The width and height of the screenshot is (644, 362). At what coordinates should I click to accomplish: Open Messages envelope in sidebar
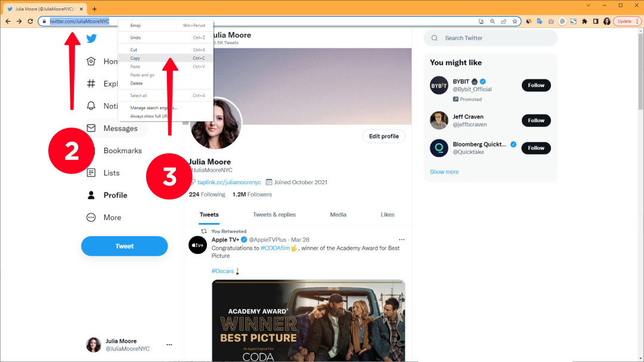91,128
